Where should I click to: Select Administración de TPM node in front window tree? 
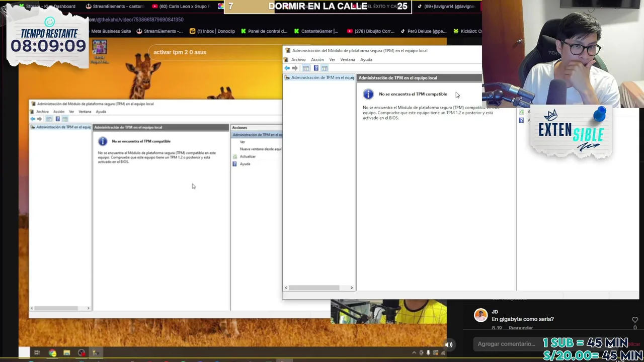click(320, 78)
